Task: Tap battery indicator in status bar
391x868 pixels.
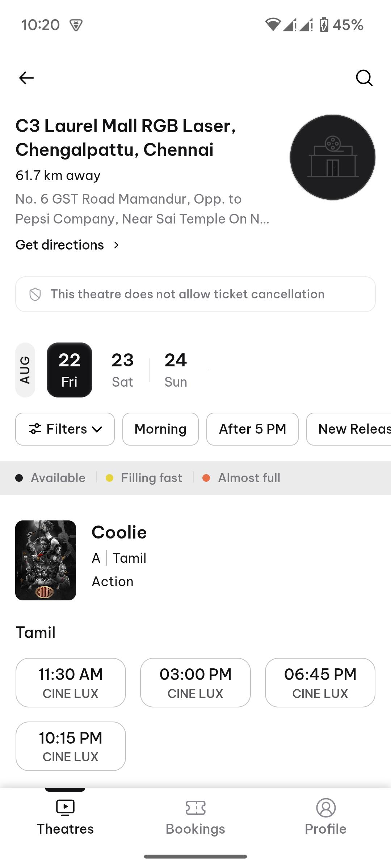Action: (x=324, y=25)
